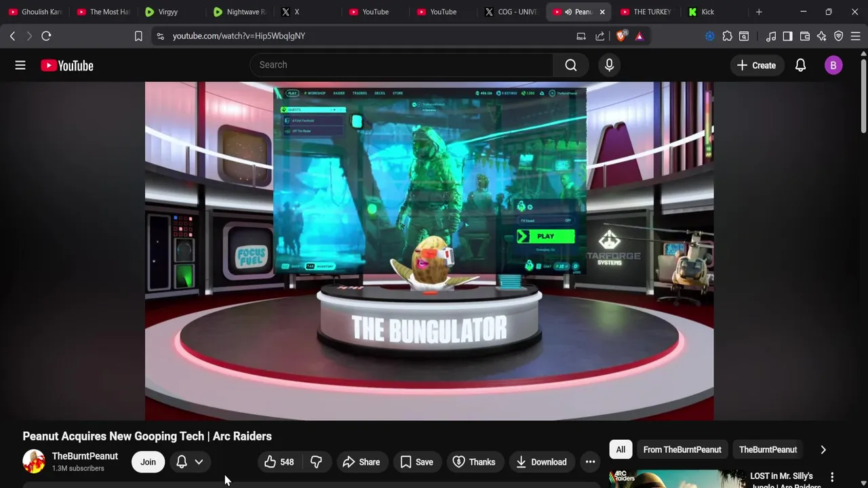The image size is (868, 488).
Task: Open a new browser tab
Action: pos(759,12)
